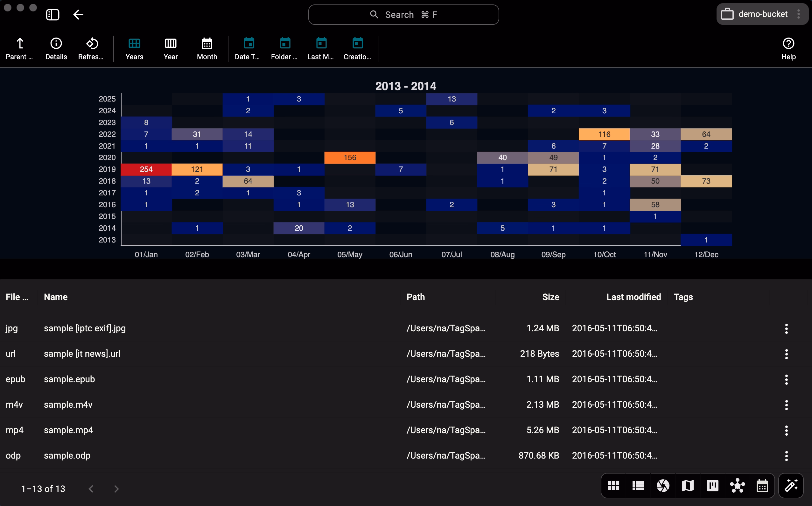Open the graph perspective
812x506 pixels.
point(738,485)
